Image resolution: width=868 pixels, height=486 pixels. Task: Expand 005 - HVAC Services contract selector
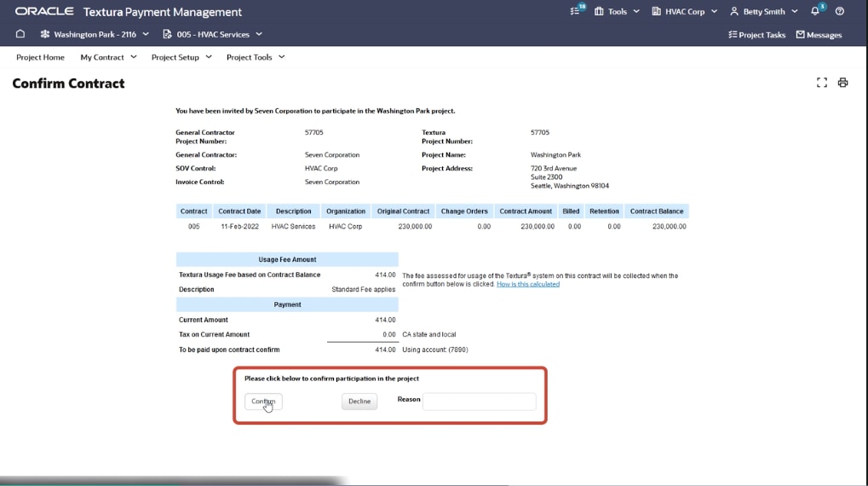tap(213, 35)
